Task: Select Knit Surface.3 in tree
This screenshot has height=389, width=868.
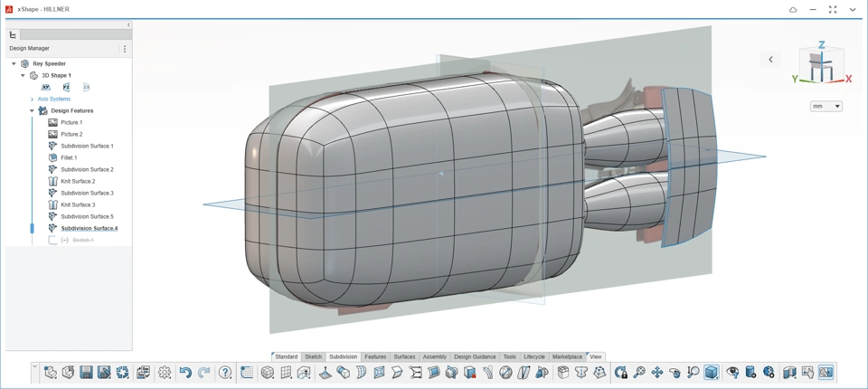Action: [x=78, y=205]
